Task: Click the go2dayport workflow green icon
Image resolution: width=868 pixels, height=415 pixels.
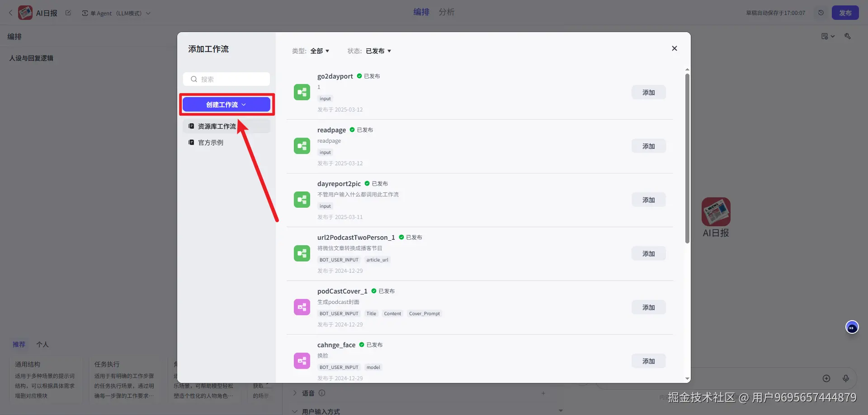Action: coord(302,92)
